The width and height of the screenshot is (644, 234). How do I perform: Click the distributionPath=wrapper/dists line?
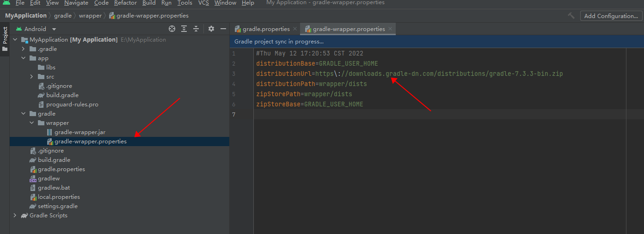[x=312, y=84]
